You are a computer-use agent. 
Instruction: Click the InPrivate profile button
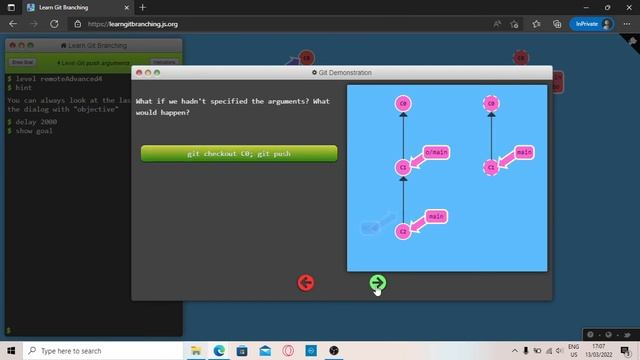click(592, 24)
